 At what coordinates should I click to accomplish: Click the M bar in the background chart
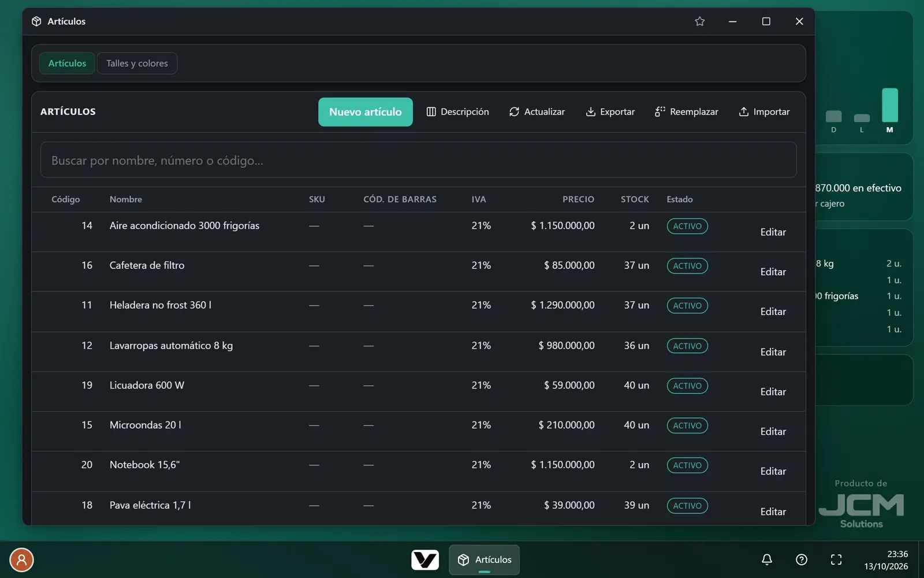(x=890, y=105)
